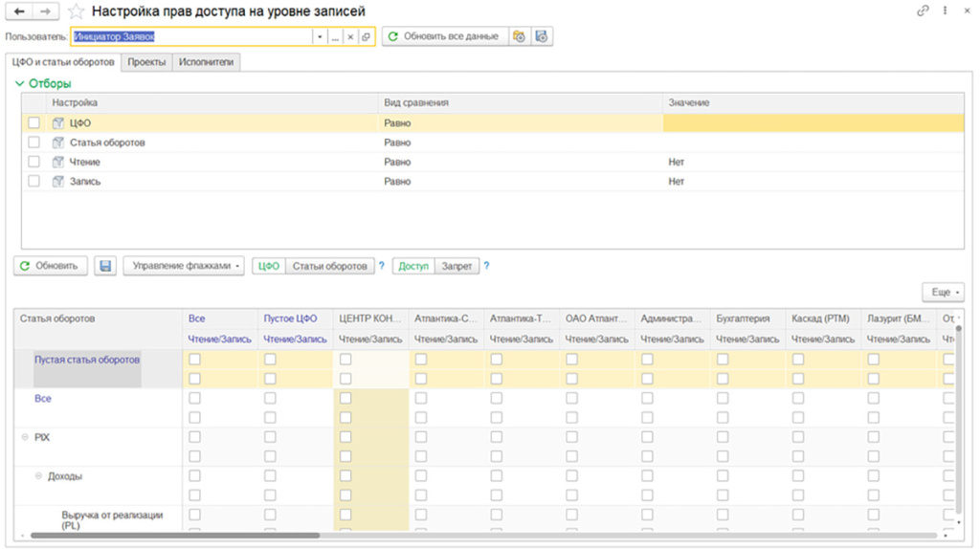Open the Исполнители tab
Screen dimensions: 980x549
(x=206, y=62)
